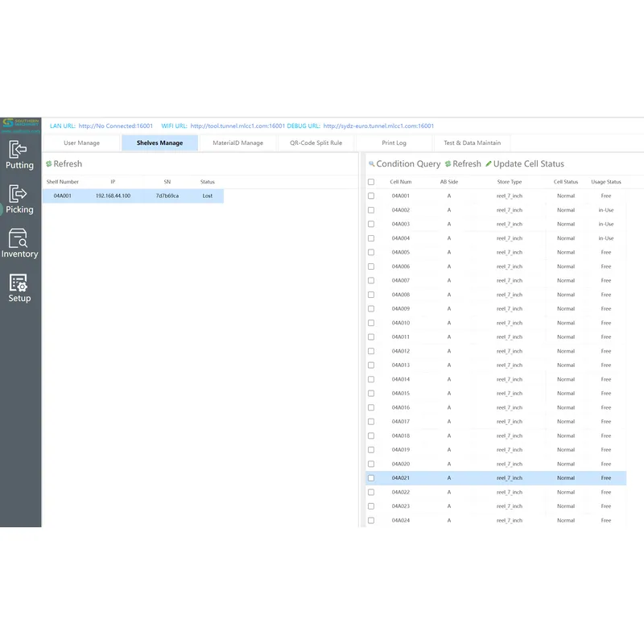Click the Update Cell Status pencil icon
The width and height of the screenshot is (644, 644).
[x=489, y=164]
